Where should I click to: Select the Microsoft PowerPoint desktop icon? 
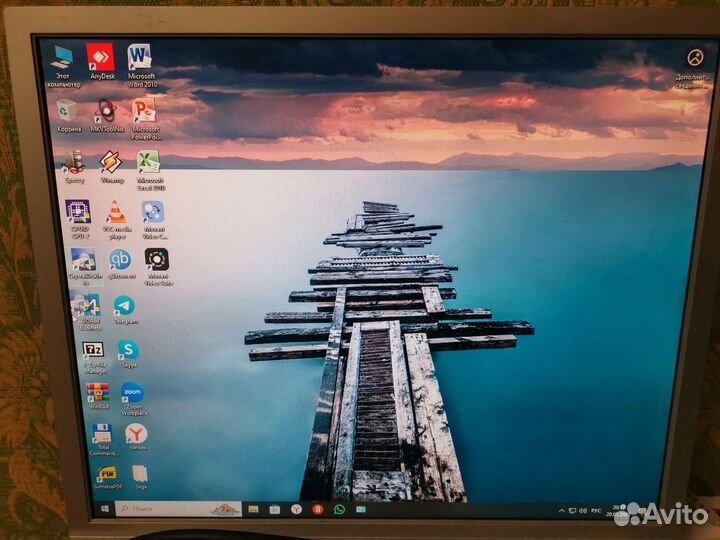point(144,109)
